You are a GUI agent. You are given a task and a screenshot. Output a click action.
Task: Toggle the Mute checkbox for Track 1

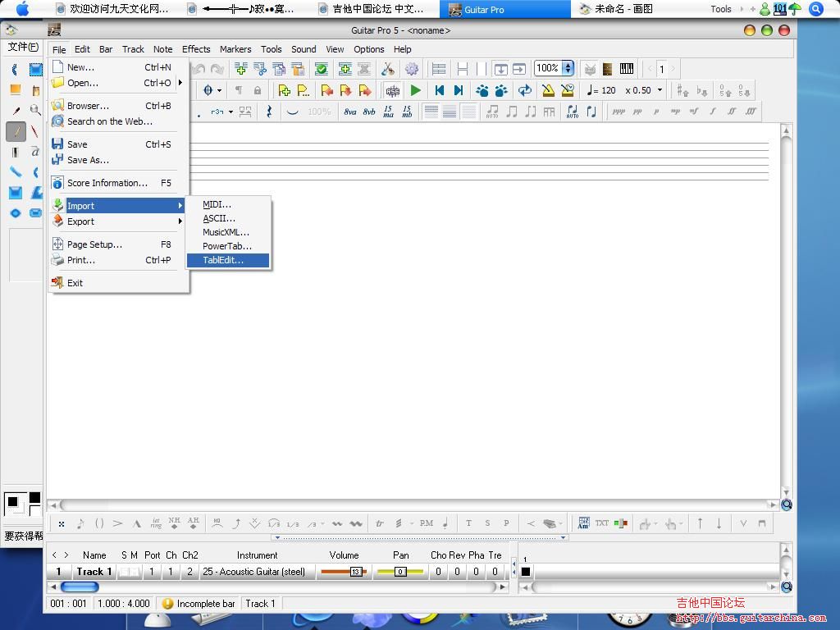[x=134, y=572]
